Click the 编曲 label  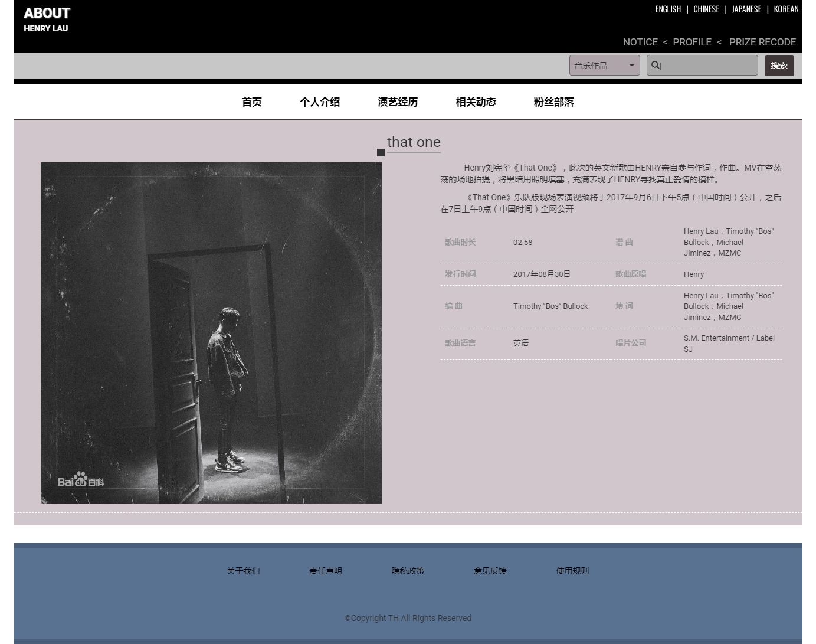(x=454, y=306)
